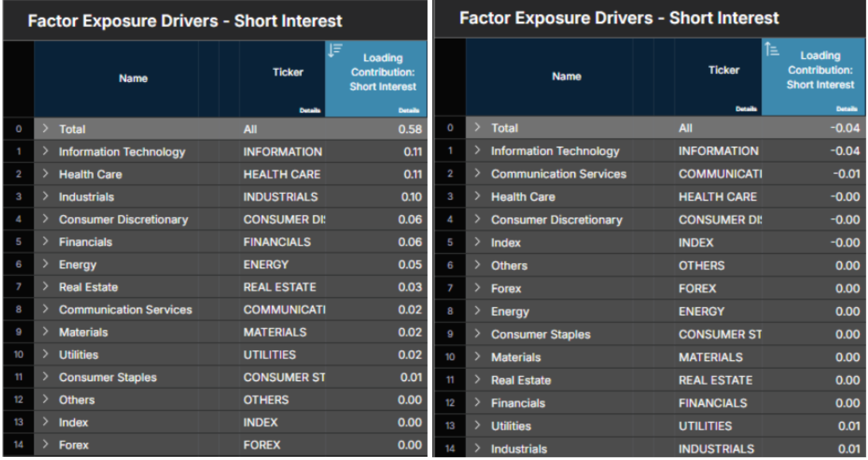This screenshot has height=460, width=868.
Task: Click the ascending sort icon in right table
Action: click(x=772, y=49)
